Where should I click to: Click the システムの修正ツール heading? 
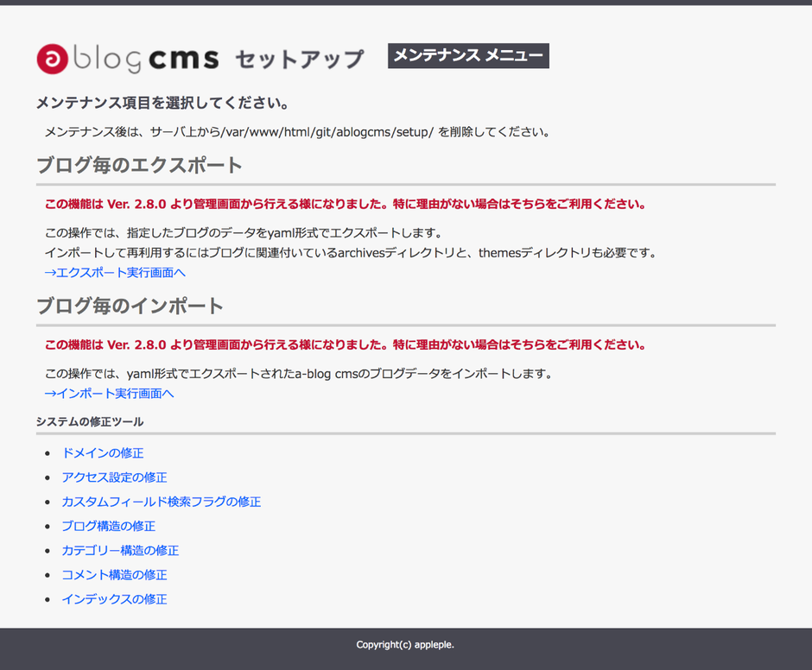click(90, 421)
